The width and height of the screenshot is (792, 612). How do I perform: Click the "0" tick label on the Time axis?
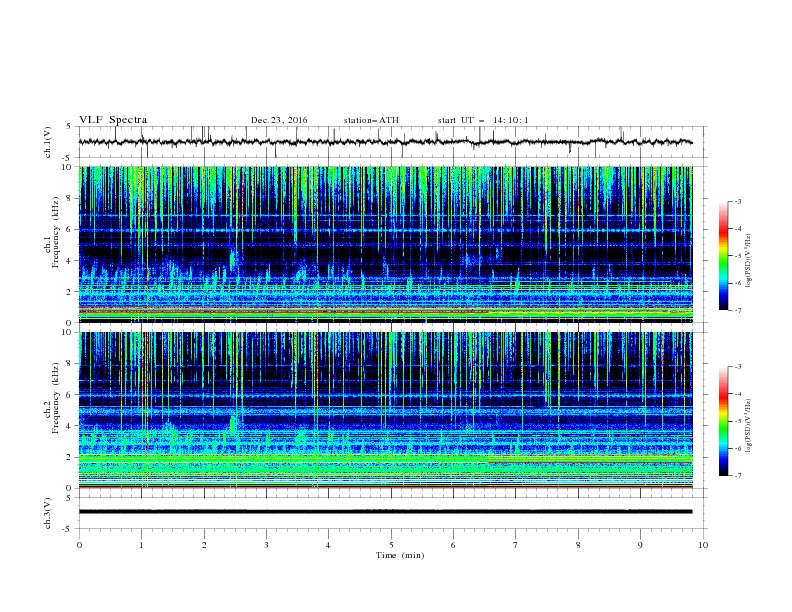click(x=79, y=545)
